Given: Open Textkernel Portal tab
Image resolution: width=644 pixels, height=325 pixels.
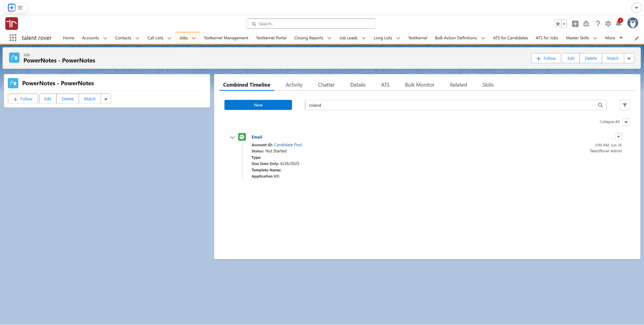Looking at the screenshot, I should [x=271, y=38].
